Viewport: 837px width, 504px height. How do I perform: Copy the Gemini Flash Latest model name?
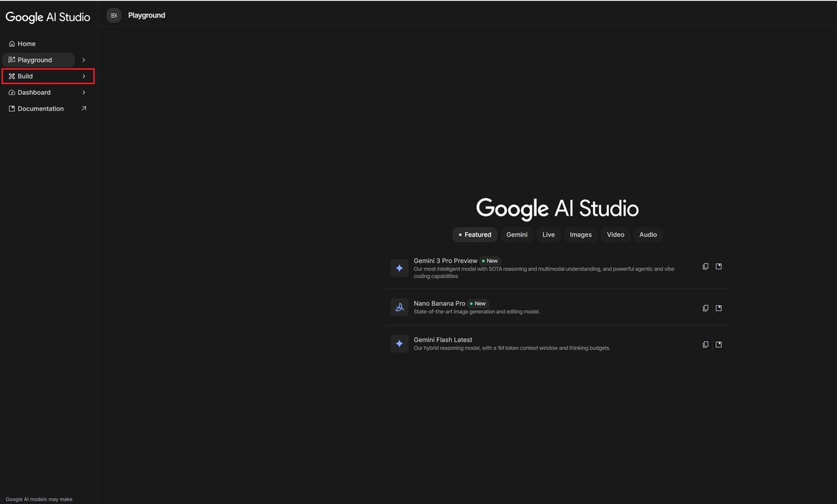click(705, 344)
